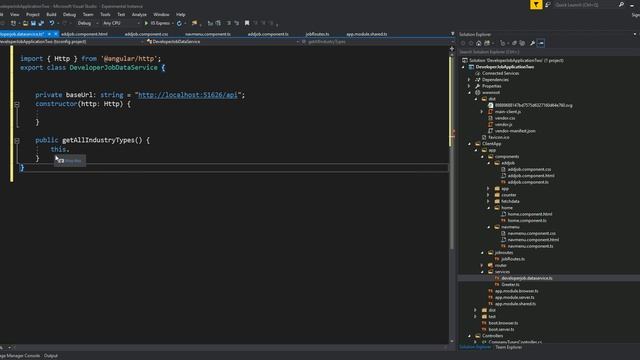Expand the Dependencies node
640x360 pixels.
[x=469, y=80]
